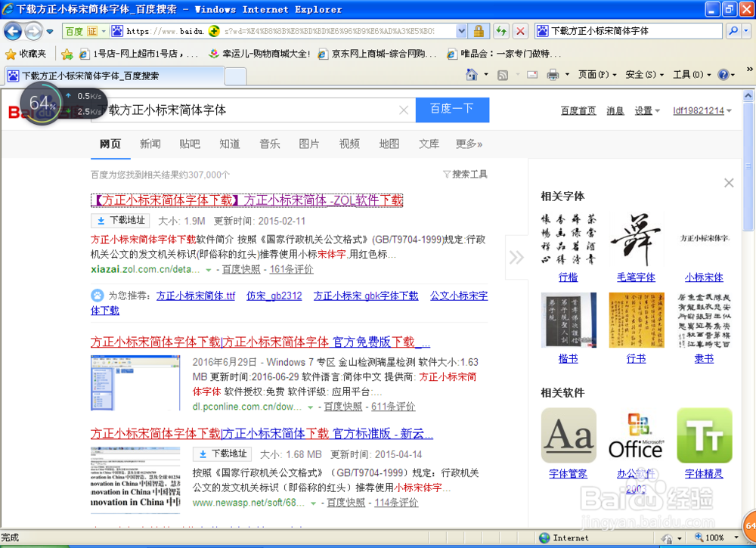Click the Refresh page icon
Viewport: 756px width, 548px height.
click(501, 31)
